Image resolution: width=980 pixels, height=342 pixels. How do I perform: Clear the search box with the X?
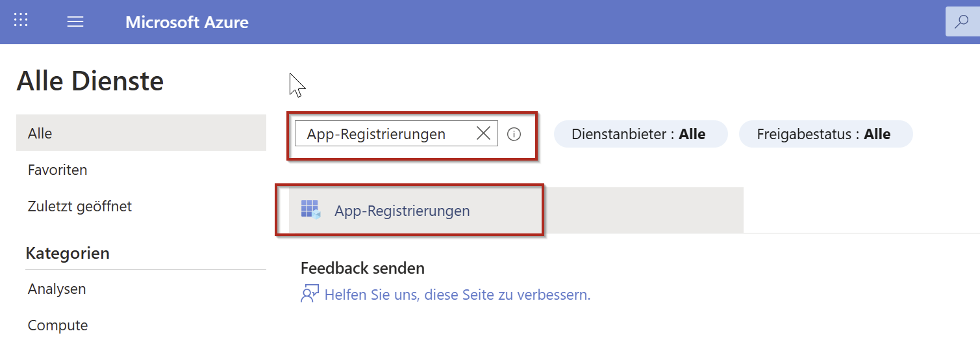(x=483, y=134)
